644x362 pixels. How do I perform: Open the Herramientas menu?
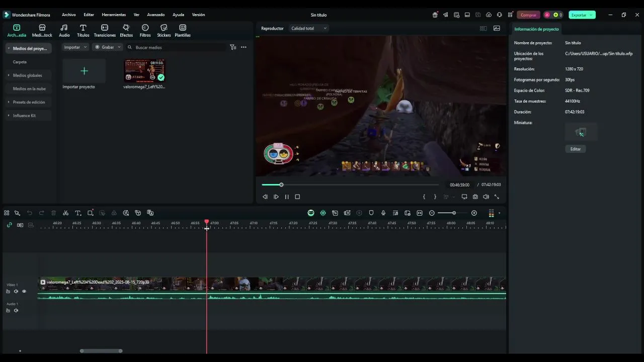click(x=114, y=15)
